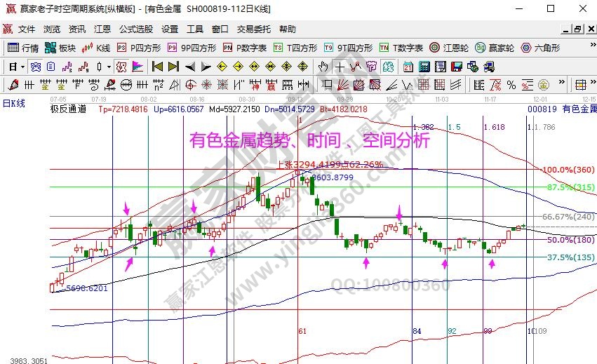
Task: Jump to the first bar with the green skip-to-start arrow
Action: (x=157, y=67)
